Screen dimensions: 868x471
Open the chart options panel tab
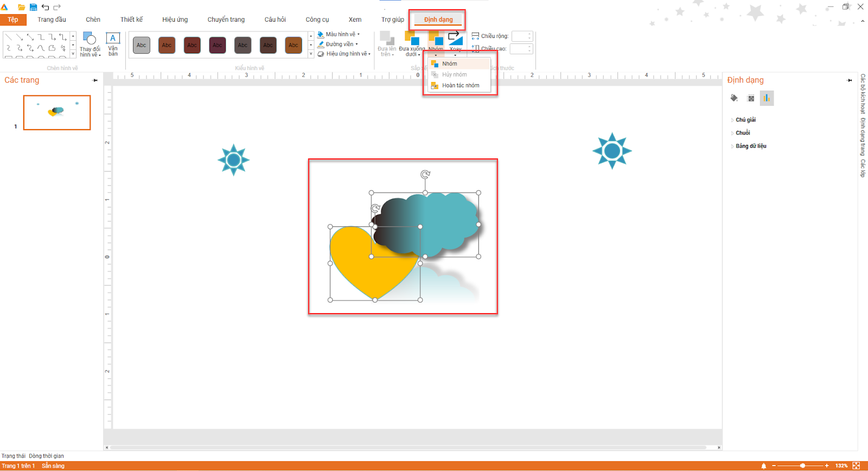[767, 98]
